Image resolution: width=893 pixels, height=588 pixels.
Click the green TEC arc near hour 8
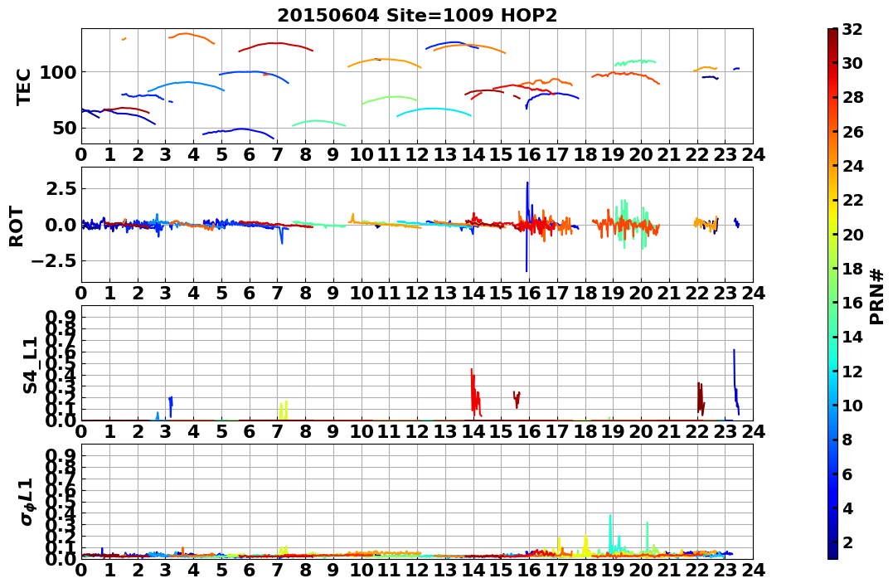[319, 123]
